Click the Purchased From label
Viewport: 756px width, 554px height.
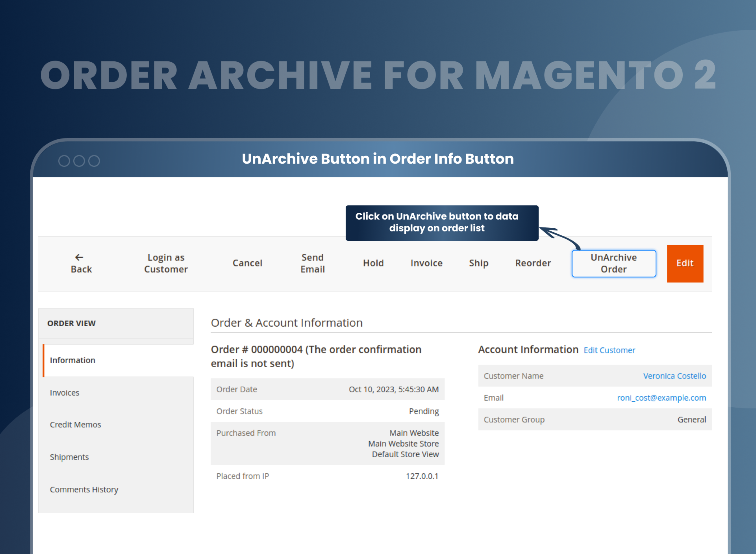[246, 433]
